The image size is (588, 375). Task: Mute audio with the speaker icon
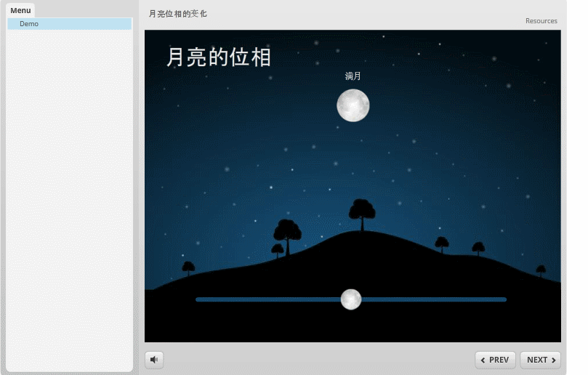pyautogui.click(x=154, y=360)
